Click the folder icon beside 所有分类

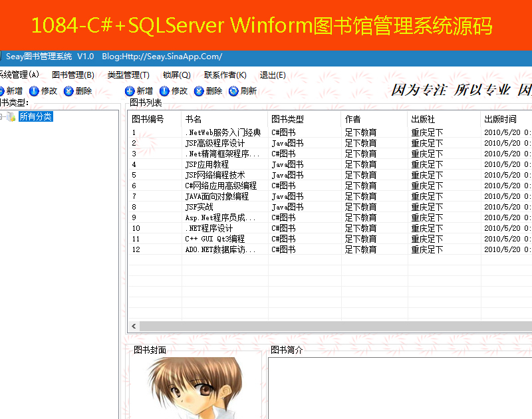coord(11,117)
